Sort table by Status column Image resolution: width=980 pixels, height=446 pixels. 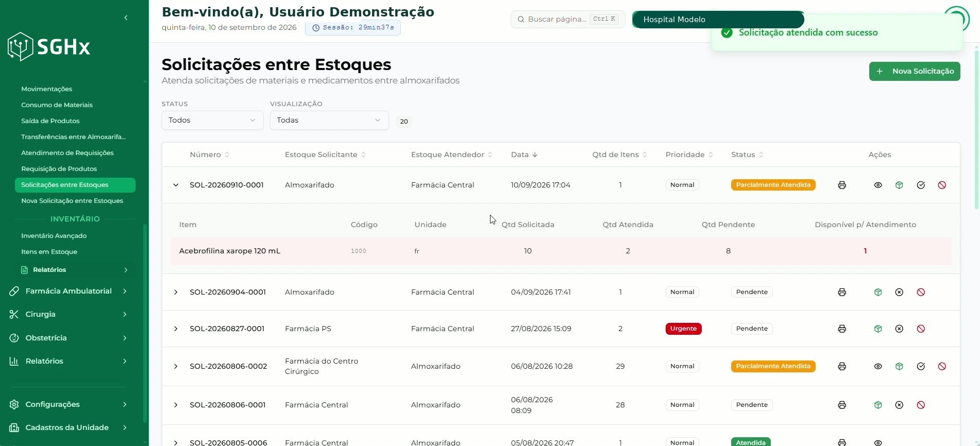pyautogui.click(x=747, y=155)
